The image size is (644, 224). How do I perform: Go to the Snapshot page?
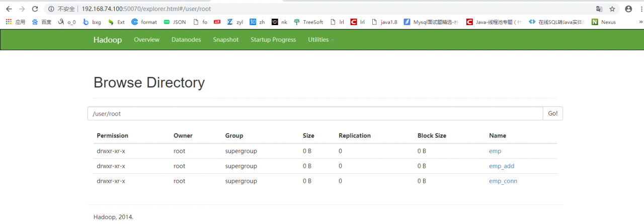point(225,40)
